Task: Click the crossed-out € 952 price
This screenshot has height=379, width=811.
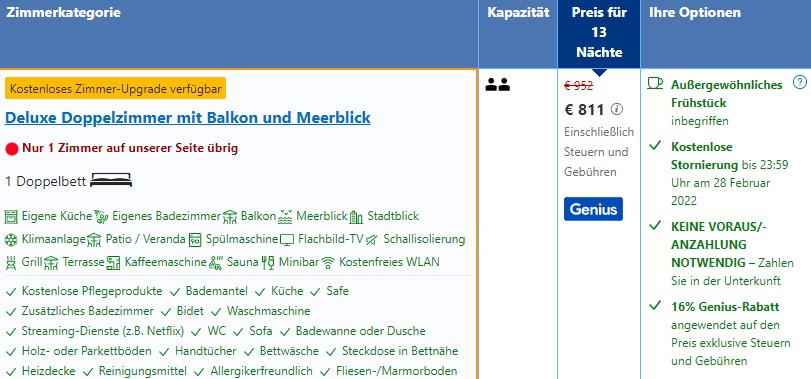Action: [578, 86]
